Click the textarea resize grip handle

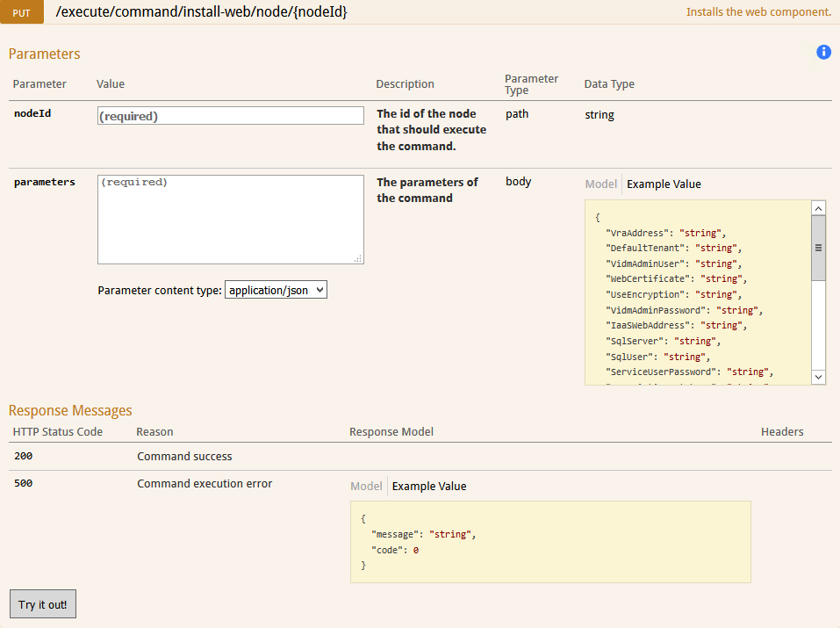coord(358,258)
